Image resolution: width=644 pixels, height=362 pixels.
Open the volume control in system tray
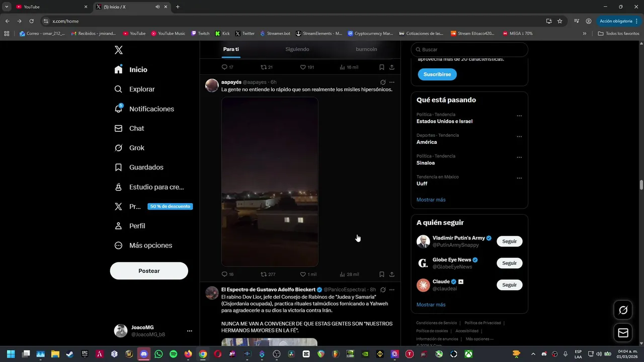point(598,354)
